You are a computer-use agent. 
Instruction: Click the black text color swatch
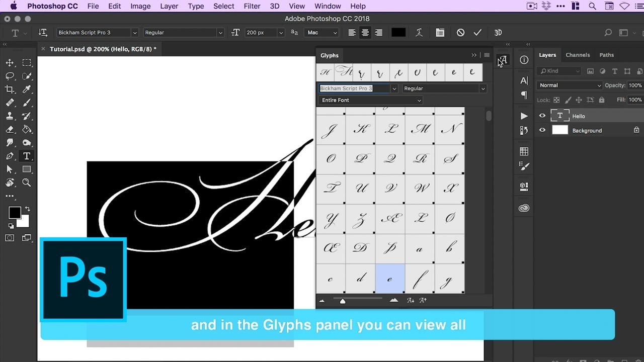(x=398, y=33)
